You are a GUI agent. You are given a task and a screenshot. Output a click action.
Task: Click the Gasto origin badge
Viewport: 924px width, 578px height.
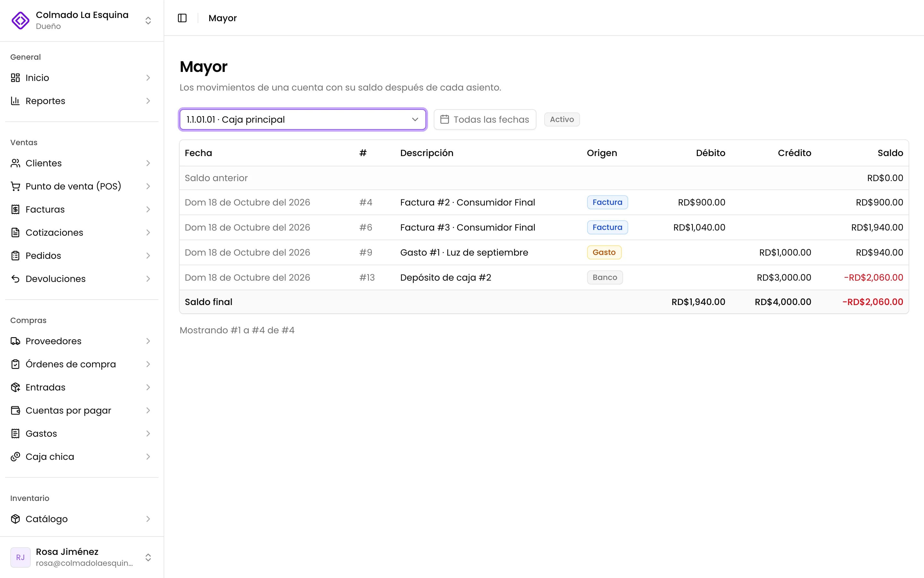click(604, 252)
